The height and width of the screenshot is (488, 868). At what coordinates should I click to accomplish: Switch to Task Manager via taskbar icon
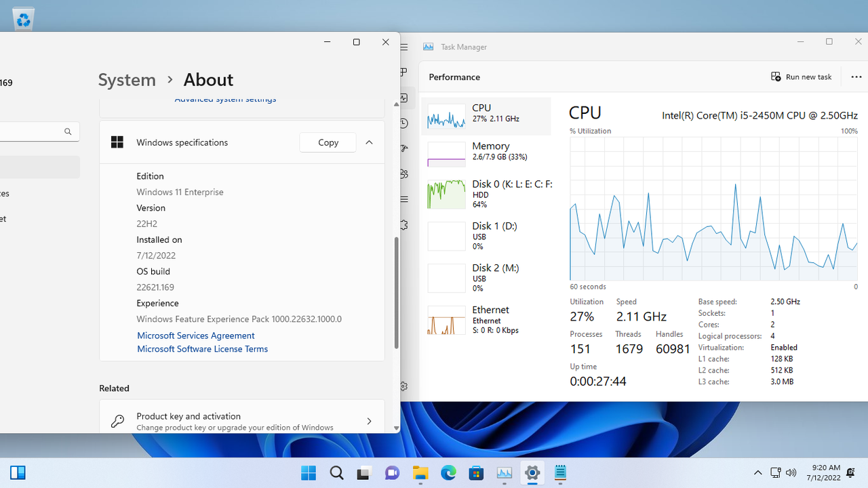(504, 472)
